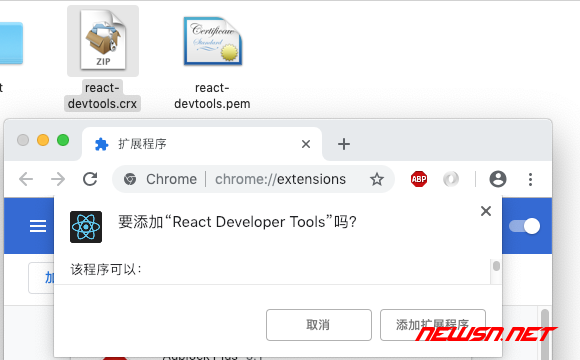This screenshot has height=360, width=580.
Task: Click the green maximize window button
Action: pyautogui.click(x=63, y=140)
